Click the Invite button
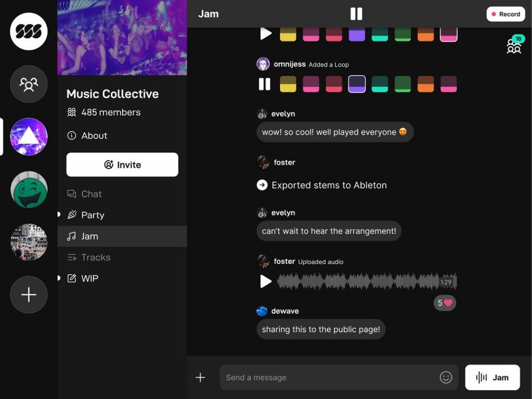The image size is (532, 399). [x=122, y=165]
